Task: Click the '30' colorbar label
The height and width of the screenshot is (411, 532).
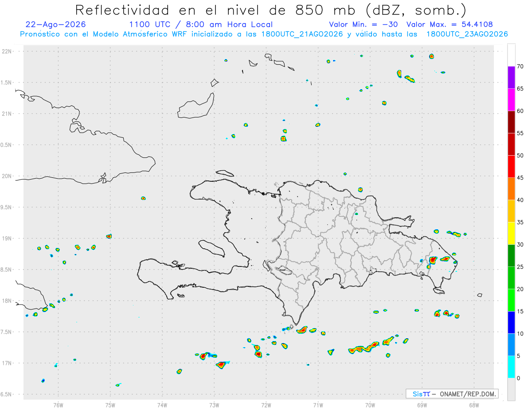Action: pyautogui.click(x=520, y=245)
